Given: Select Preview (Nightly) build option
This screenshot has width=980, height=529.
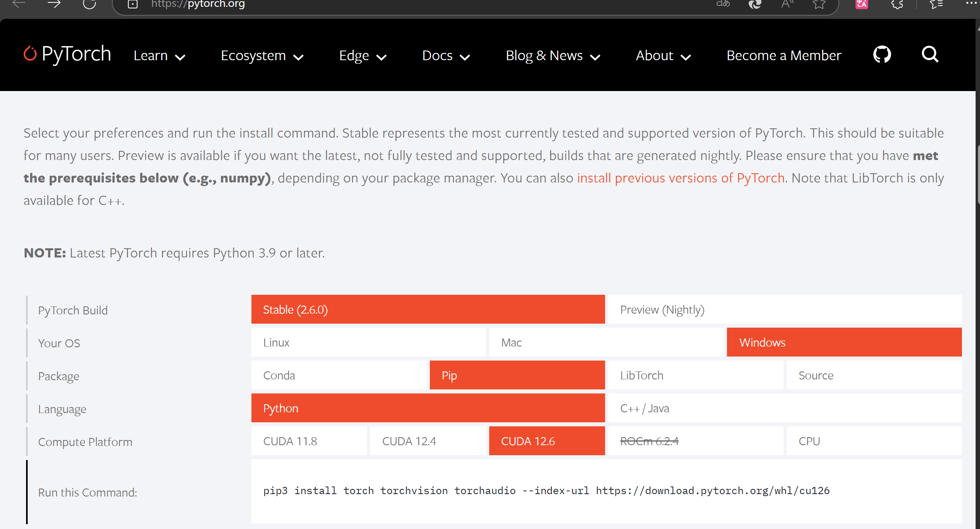Looking at the screenshot, I should [x=784, y=310].
